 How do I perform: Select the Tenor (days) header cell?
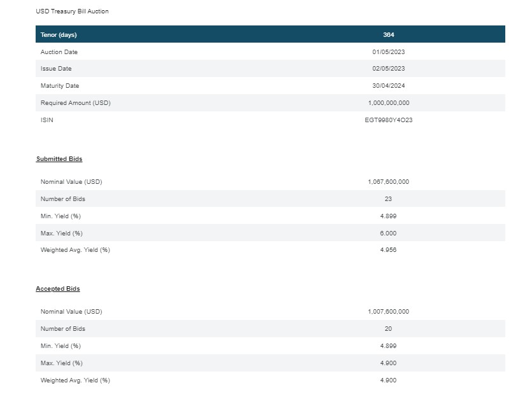[59, 34]
